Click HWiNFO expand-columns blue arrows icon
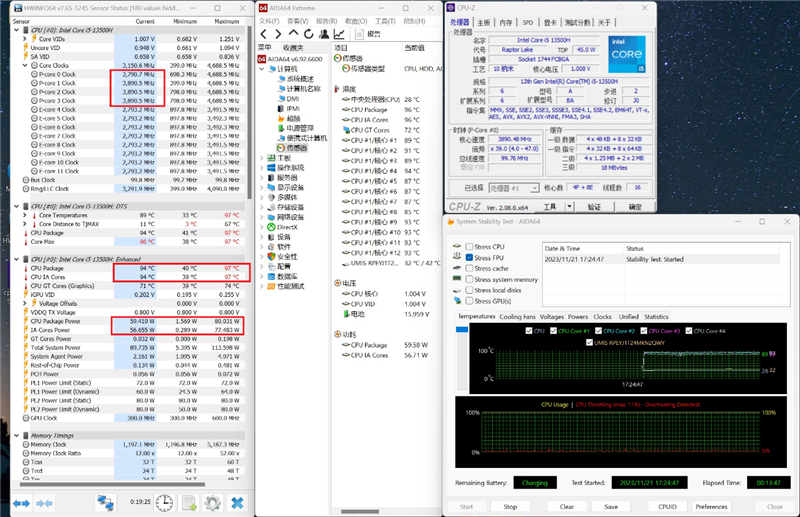This screenshot has width=800, height=517. (21, 504)
